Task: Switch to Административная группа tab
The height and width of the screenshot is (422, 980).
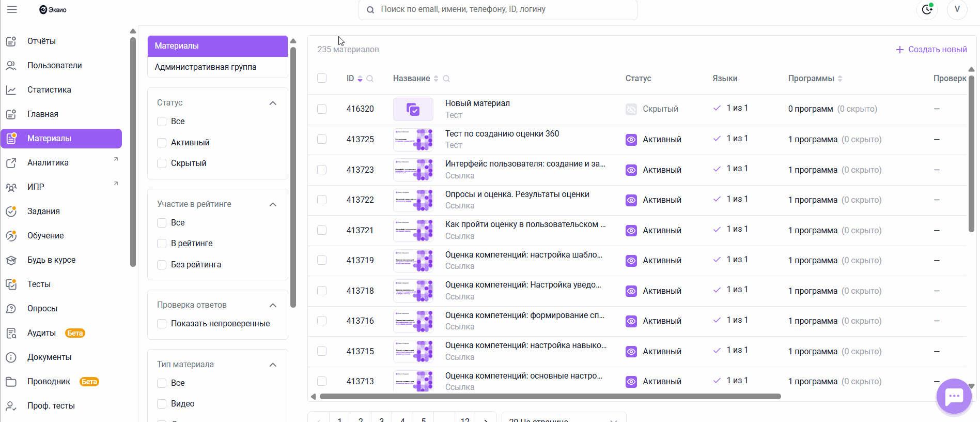Action: coord(206,67)
